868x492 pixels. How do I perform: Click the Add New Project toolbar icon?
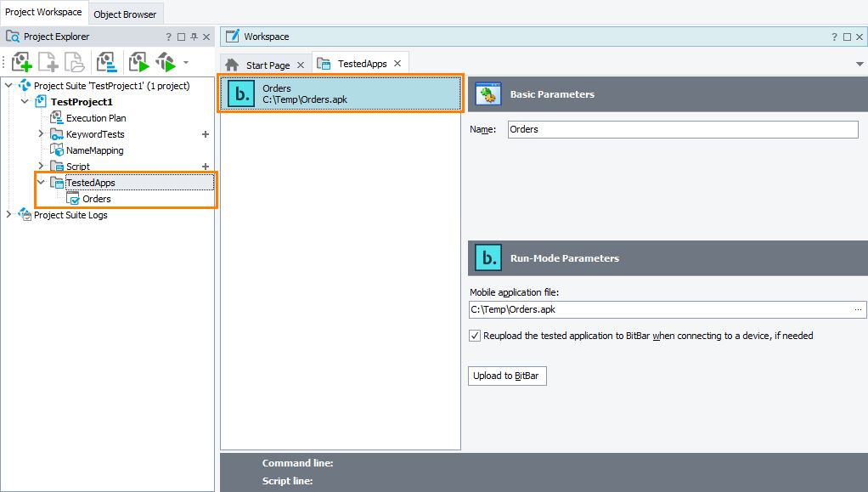(x=22, y=62)
